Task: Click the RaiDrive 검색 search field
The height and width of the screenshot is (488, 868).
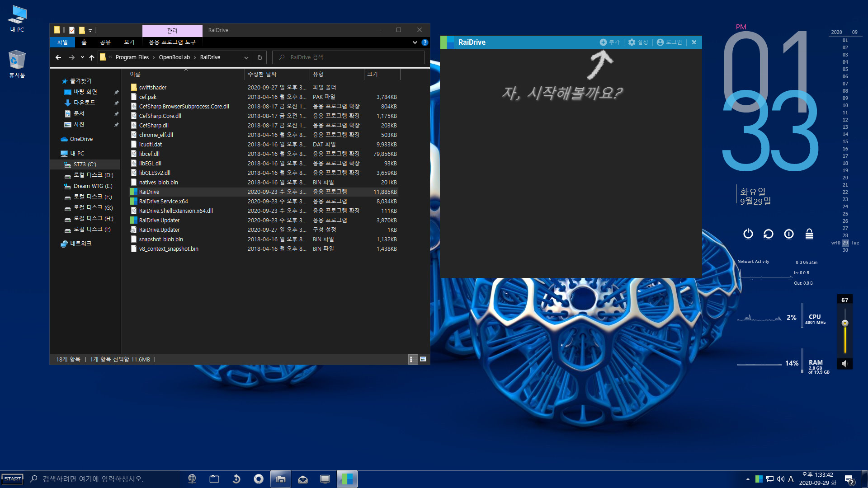Action: (348, 57)
